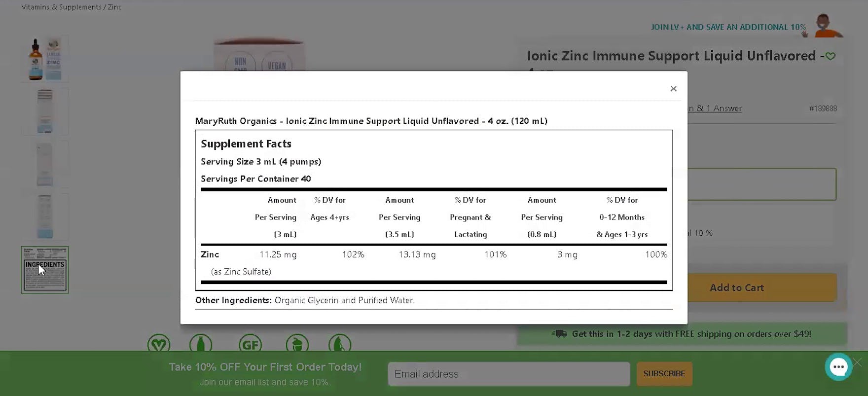Screen dimensions: 868x396
Task: Add product to wishlist with heart icon
Action: pos(831,56)
